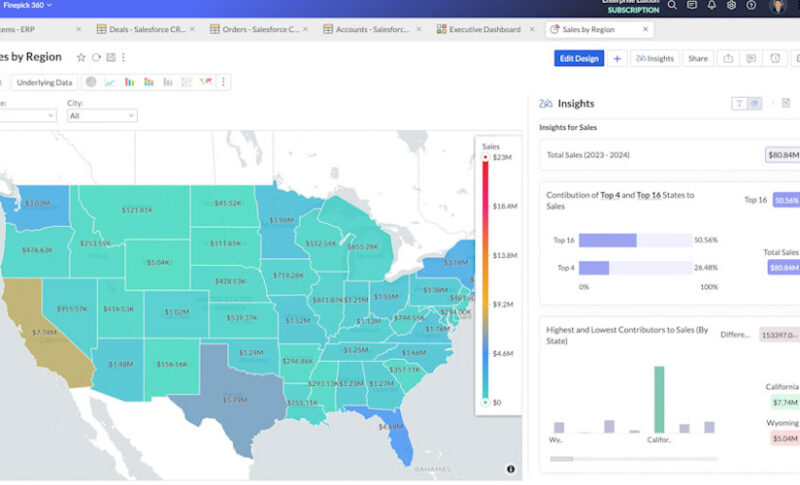Screen dimensions: 800x485
Task: Click the Top 4 progress bar
Action: (635, 268)
